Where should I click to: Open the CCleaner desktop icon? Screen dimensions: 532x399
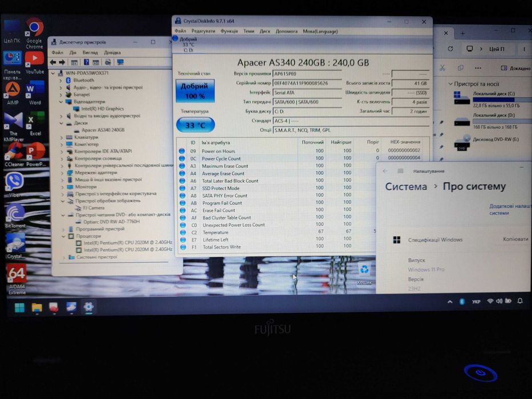14,155
